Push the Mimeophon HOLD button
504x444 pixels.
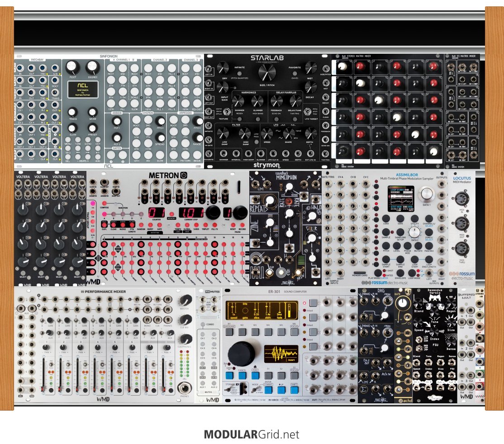(281, 273)
